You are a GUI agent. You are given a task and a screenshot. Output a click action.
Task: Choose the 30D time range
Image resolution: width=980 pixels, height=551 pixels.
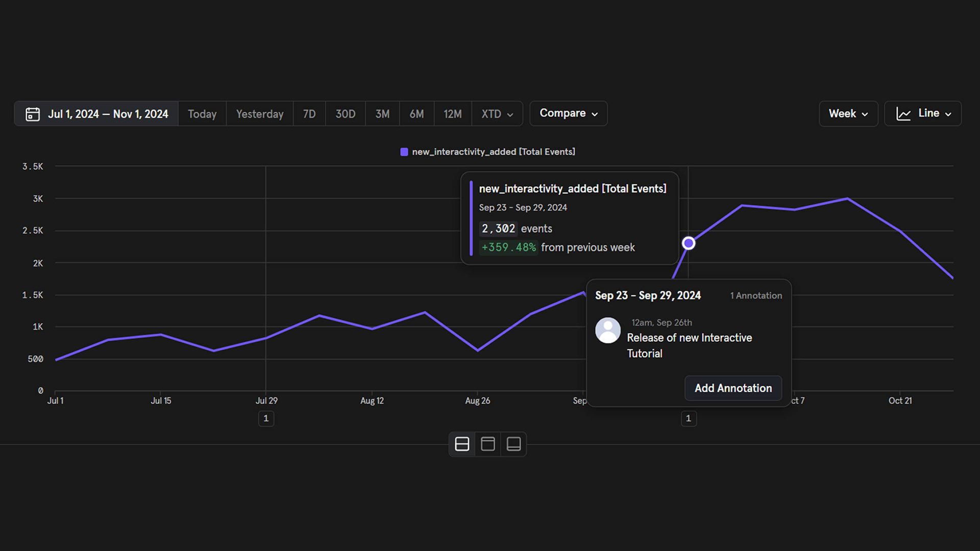(x=346, y=114)
